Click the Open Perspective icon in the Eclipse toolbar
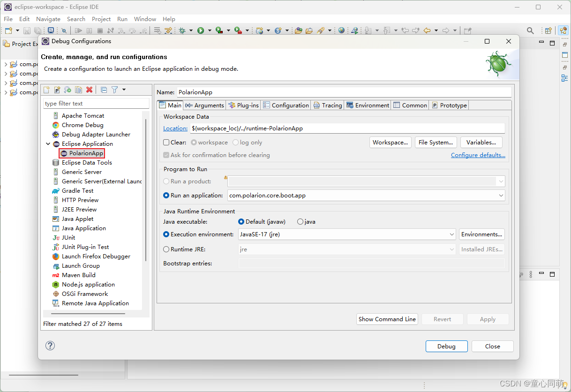The image size is (571, 392). (x=548, y=30)
